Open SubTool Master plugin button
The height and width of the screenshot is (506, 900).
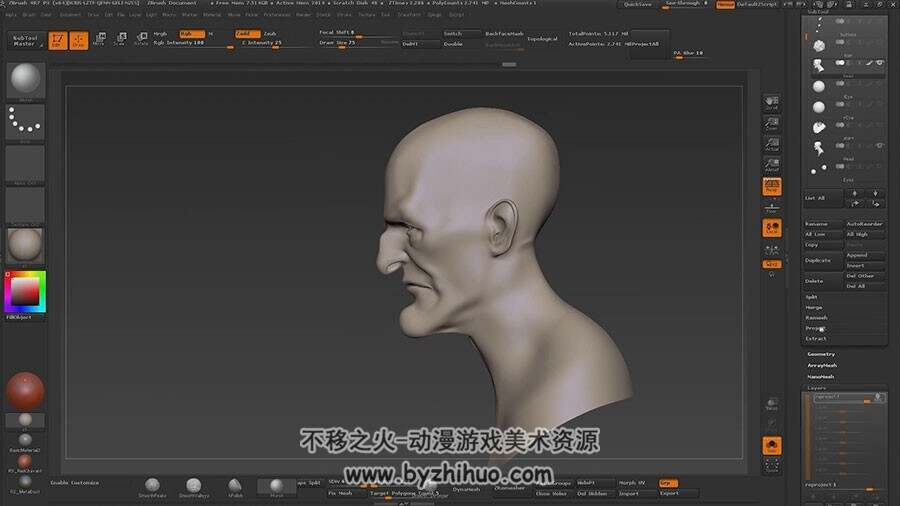click(x=25, y=40)
